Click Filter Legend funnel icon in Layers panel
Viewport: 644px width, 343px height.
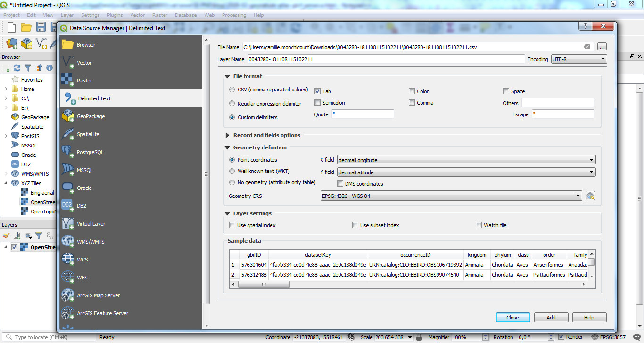pyautogui.click(x=39, y=236)
